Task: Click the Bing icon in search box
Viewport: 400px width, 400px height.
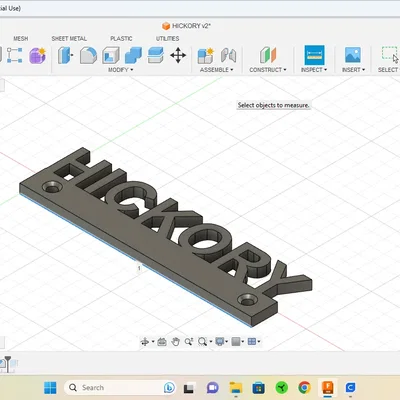Action: click(169, 388)
